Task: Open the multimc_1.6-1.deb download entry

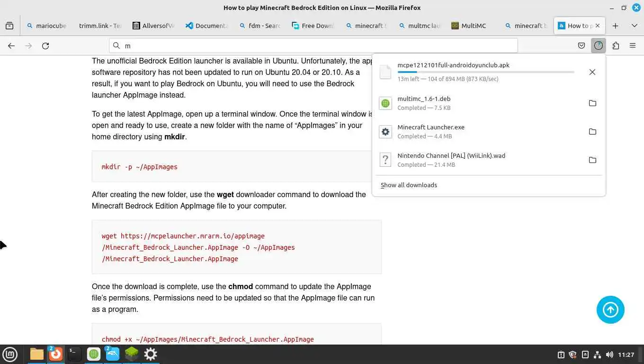Action: 479,103
